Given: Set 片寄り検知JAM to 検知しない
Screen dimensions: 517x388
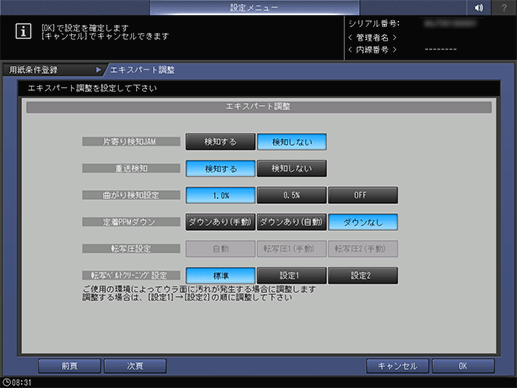Looking at the screenshot, I should (292, 142).
